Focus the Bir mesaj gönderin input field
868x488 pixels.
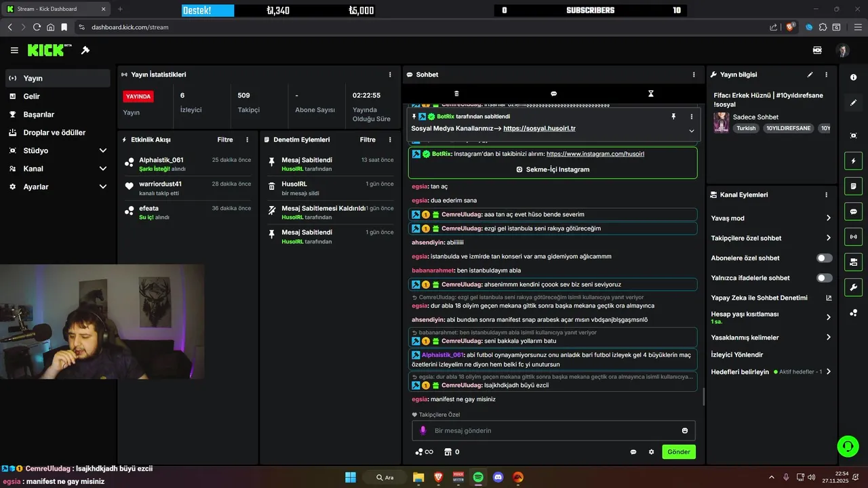tap(553, 430)
